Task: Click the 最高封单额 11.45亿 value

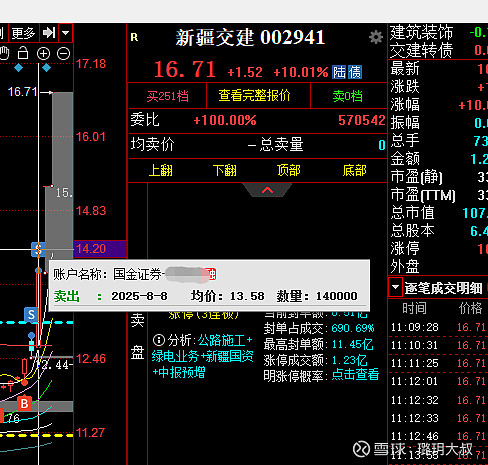Action: click(x=352, y=344)
